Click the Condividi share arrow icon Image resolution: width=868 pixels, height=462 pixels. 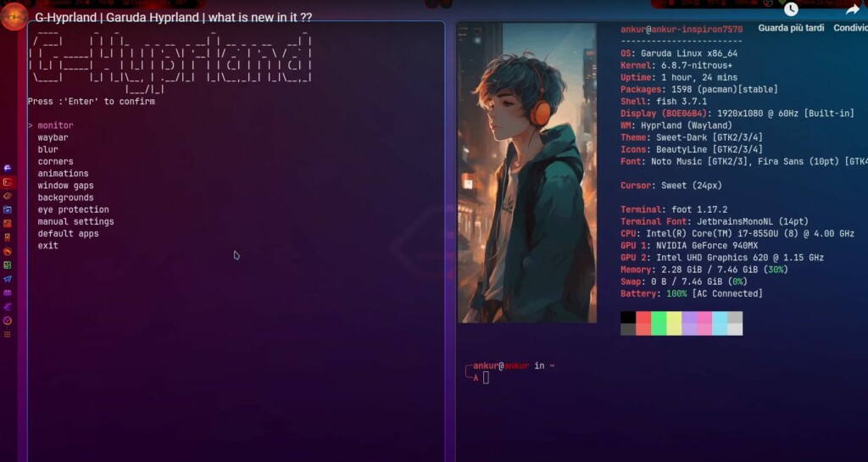852,9
